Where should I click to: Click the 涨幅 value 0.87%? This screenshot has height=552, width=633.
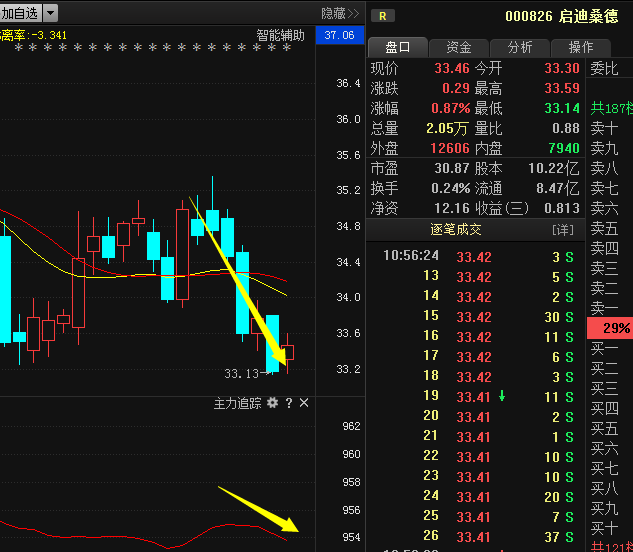click(x=451, y=108)
